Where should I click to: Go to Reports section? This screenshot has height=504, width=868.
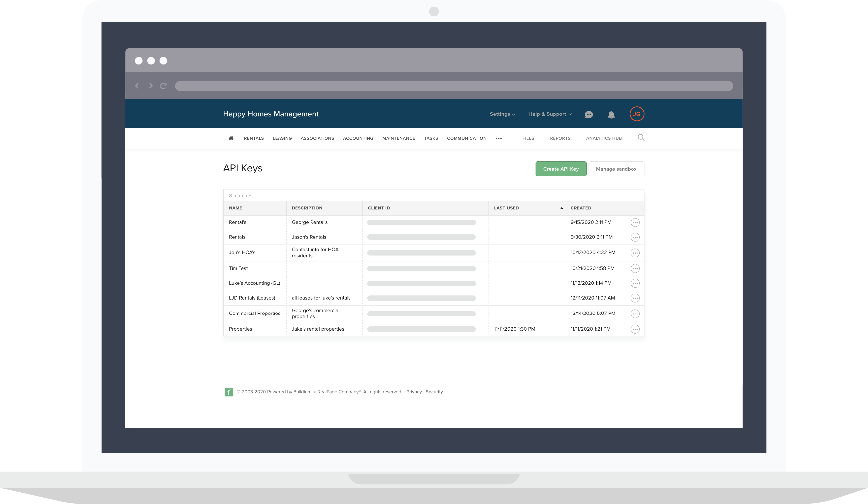560,138
